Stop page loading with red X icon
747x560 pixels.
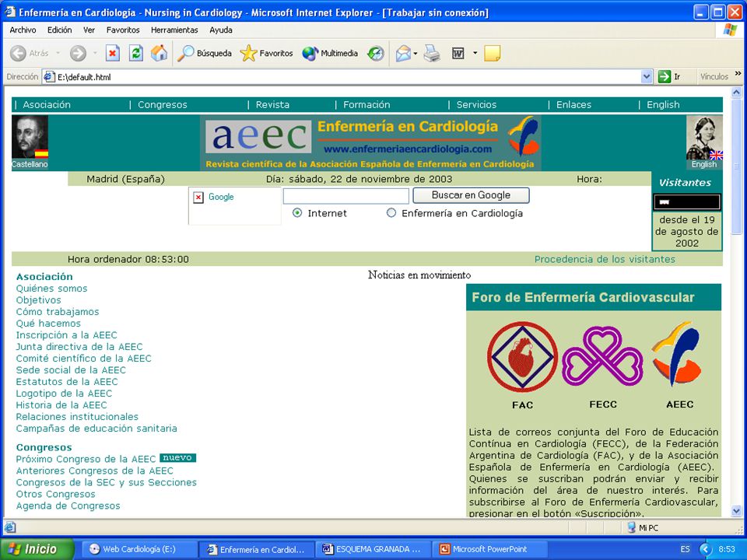pyautogui.click(x=112, y=54)
